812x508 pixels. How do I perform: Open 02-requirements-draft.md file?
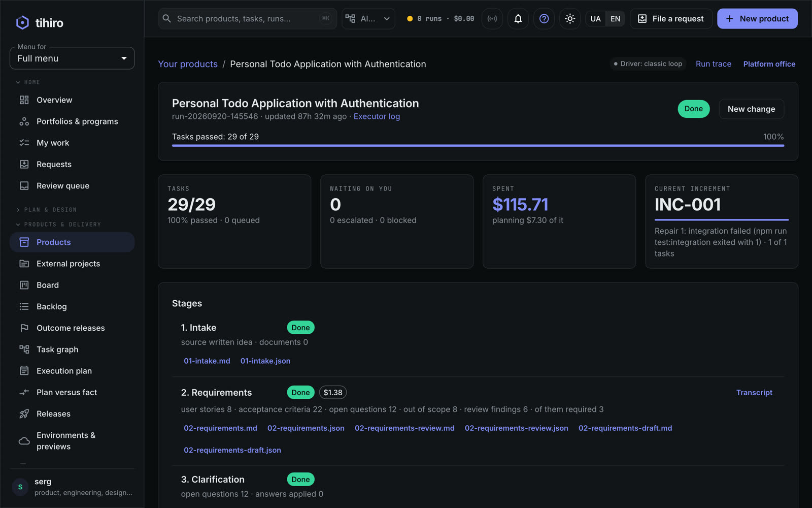625,428
